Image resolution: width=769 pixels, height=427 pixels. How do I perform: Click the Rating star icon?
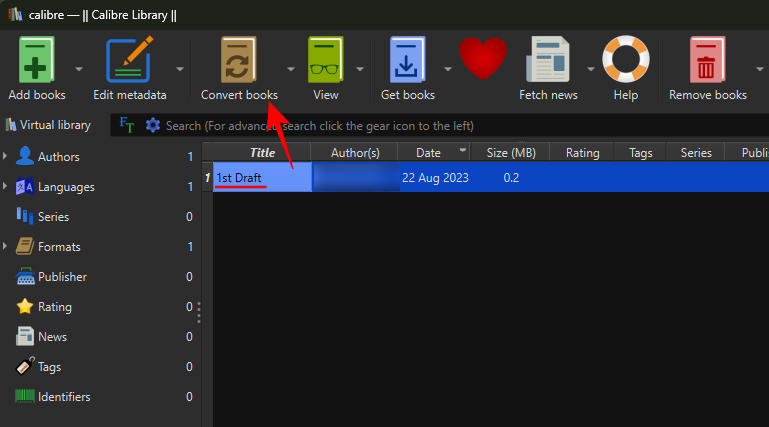(25, 306)
